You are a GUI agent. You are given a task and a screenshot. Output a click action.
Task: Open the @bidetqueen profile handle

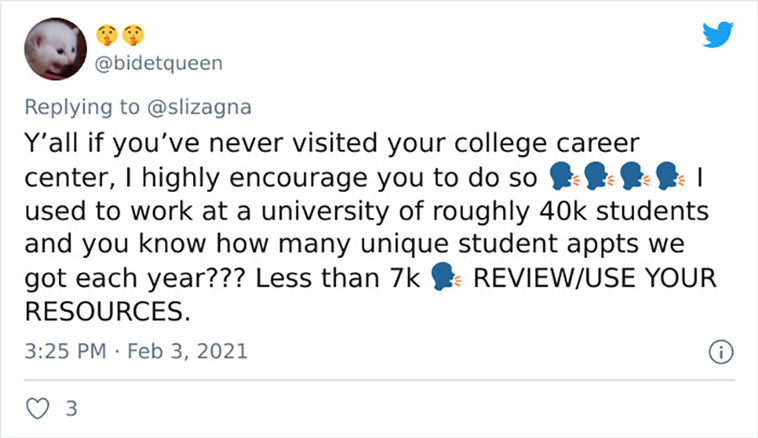159,63
